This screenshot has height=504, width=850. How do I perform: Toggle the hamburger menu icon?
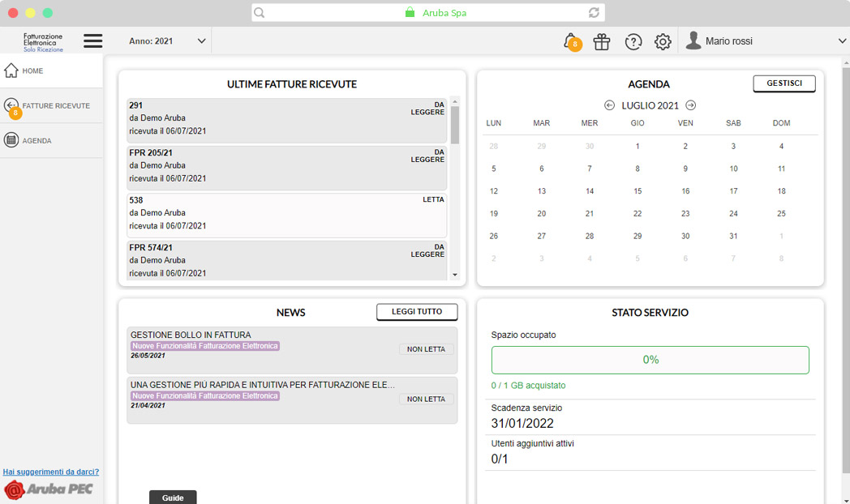tap(93, 41)
